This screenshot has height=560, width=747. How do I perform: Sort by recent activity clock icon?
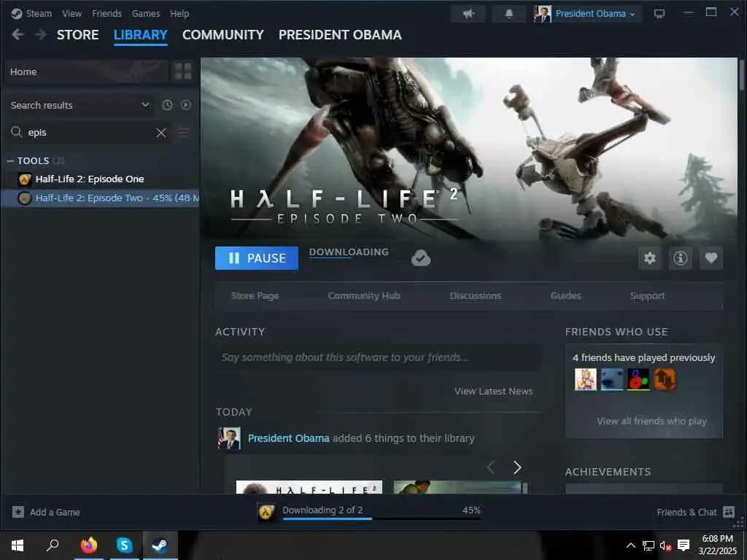[167, 105]
